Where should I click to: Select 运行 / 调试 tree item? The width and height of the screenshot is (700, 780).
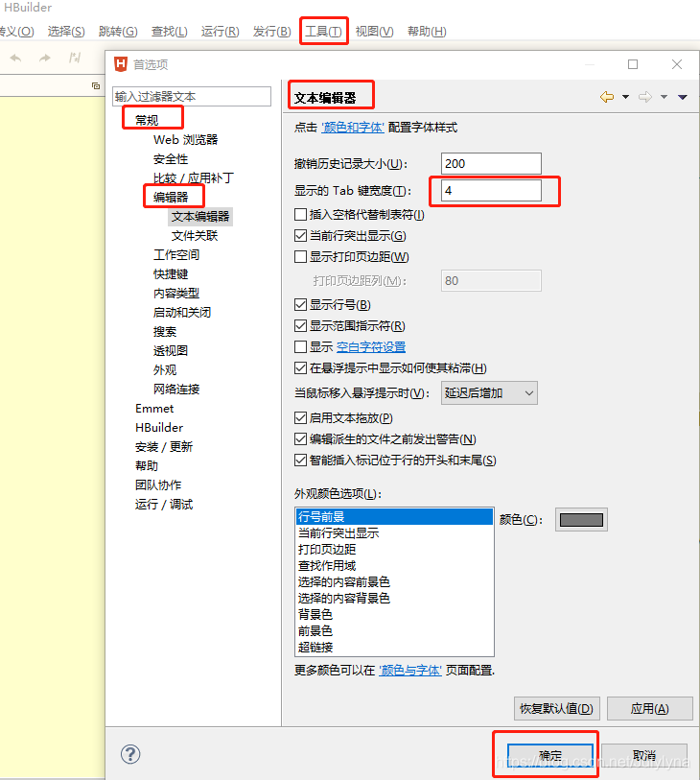(x=164, y=505)
